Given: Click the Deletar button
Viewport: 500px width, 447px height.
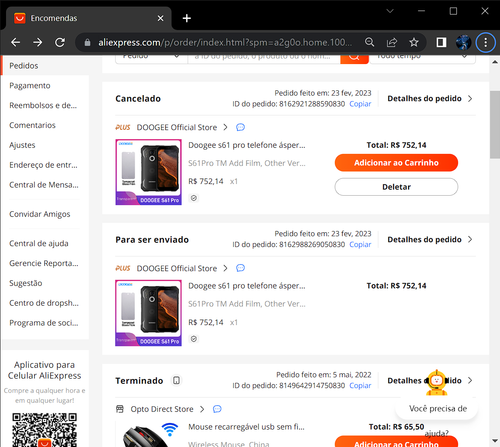Looking at the screenshot, I should pos(396,187).
